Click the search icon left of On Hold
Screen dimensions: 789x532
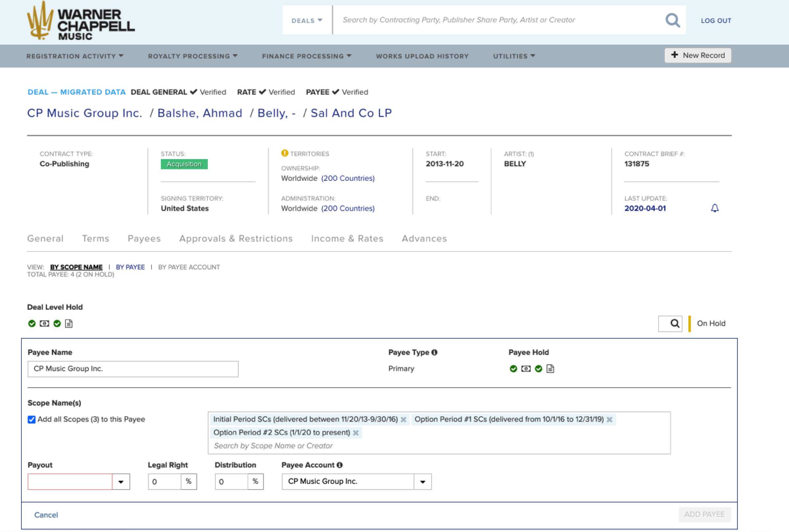point(674,323)
